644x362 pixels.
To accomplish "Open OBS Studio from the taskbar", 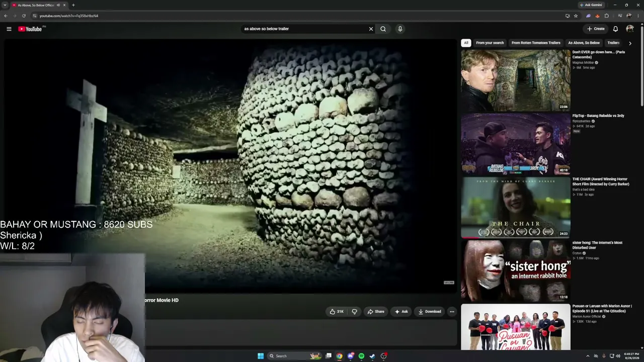I will [x=384, y=356].
